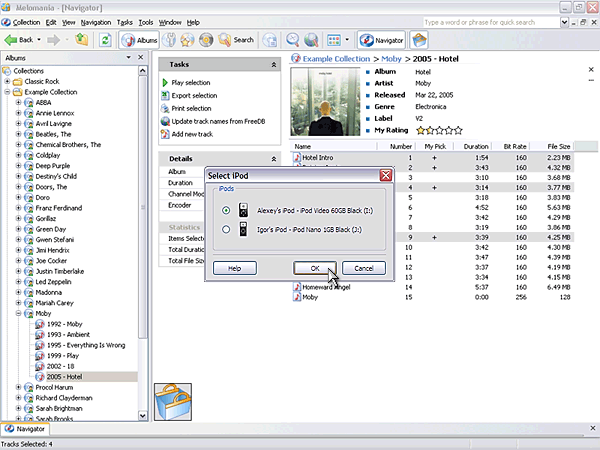Switch to the Navigator bottom tab

coord(25,429)
